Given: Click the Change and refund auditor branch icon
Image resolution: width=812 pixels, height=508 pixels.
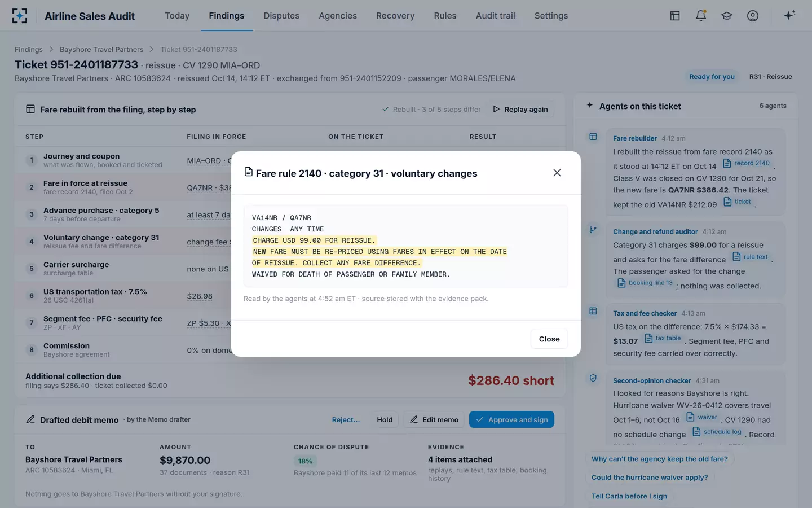Looking at the screenshot, I should point(593,230).
